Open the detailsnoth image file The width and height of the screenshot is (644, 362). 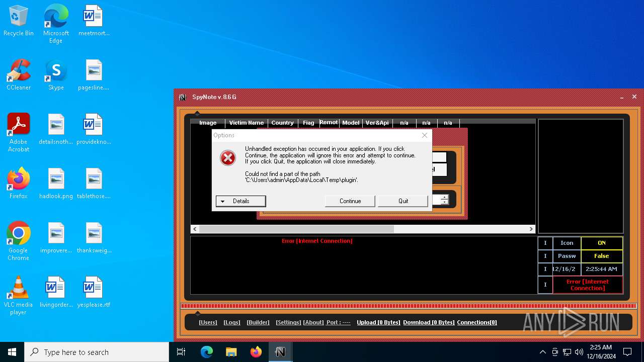(56, 129)
